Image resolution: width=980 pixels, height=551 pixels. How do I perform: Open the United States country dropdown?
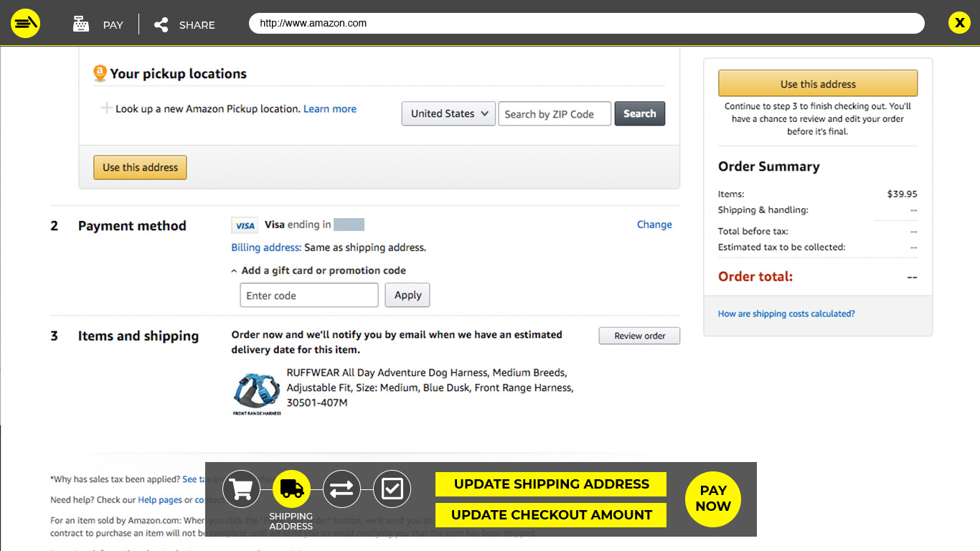[x=448, y=113]
